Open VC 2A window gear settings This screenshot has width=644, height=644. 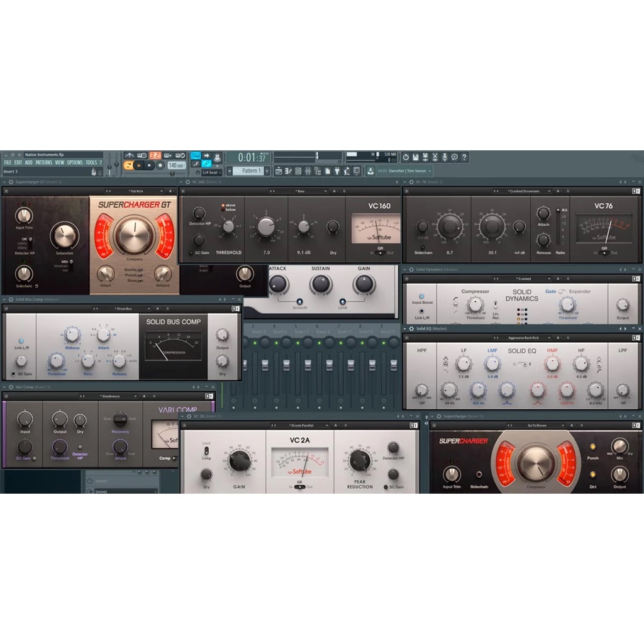pyautogui.click(x=189, y=416)
